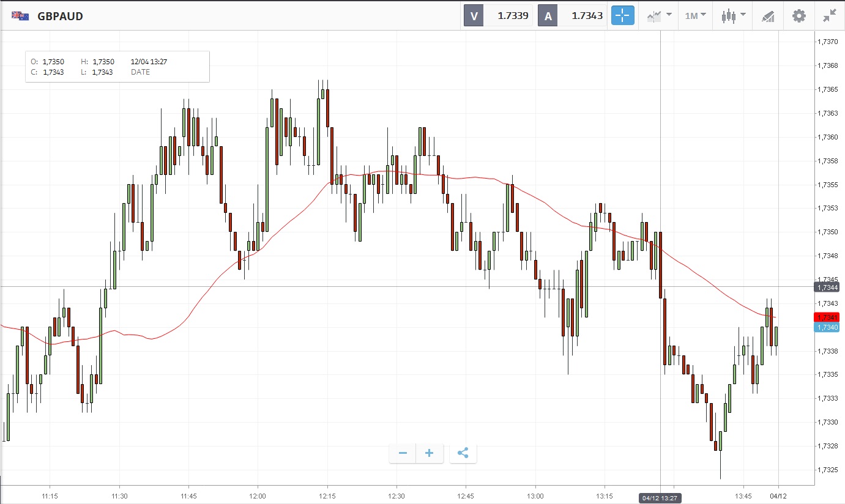Image resolution: width=845 pixels, height=504 pixels.
Task: Click the gray 1,7344 crosshair price label
Action: coord(827,286)
